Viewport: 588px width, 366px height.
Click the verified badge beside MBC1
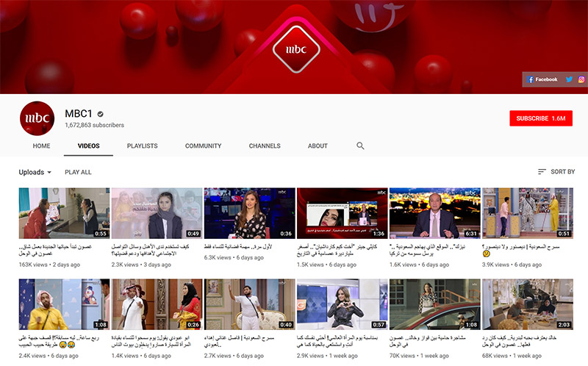click(100, 114)
